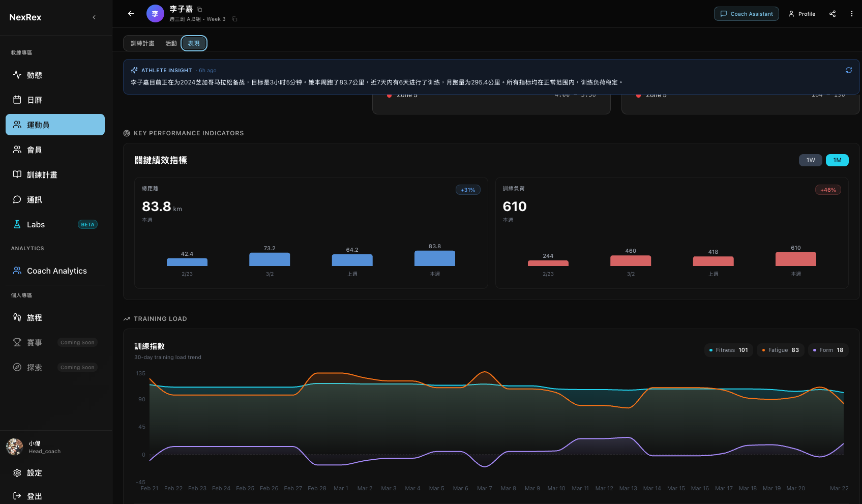Copy the athlete name 李子嘉
Screen dimensions: 862x504
(200, 9)
